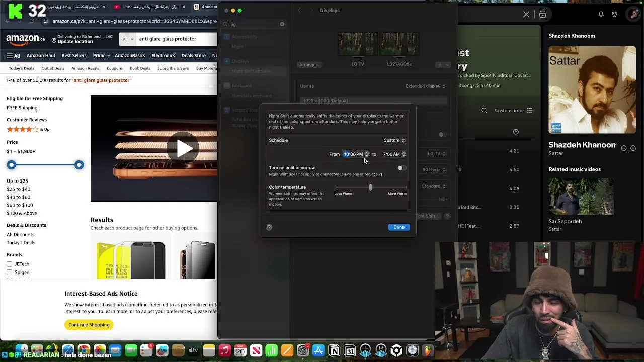Open the Schedule Custom dropdown
The width and height of the screenshot is (644, 362).
point(394,140)
